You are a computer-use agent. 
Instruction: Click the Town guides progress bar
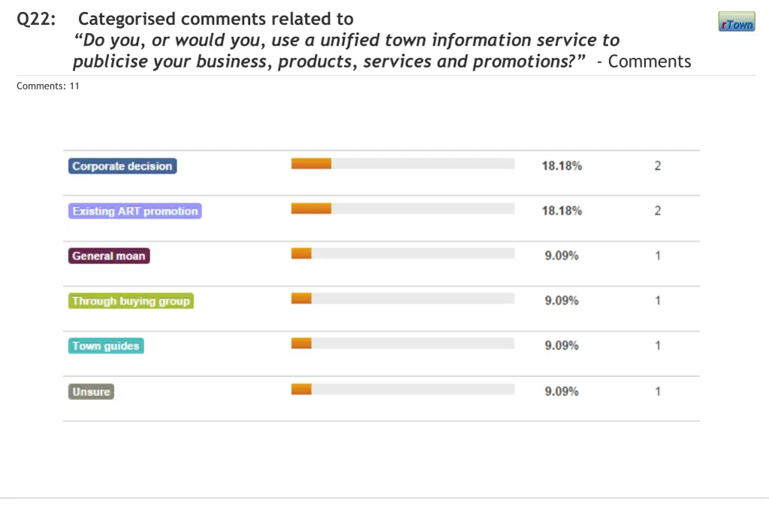[403, 344]
